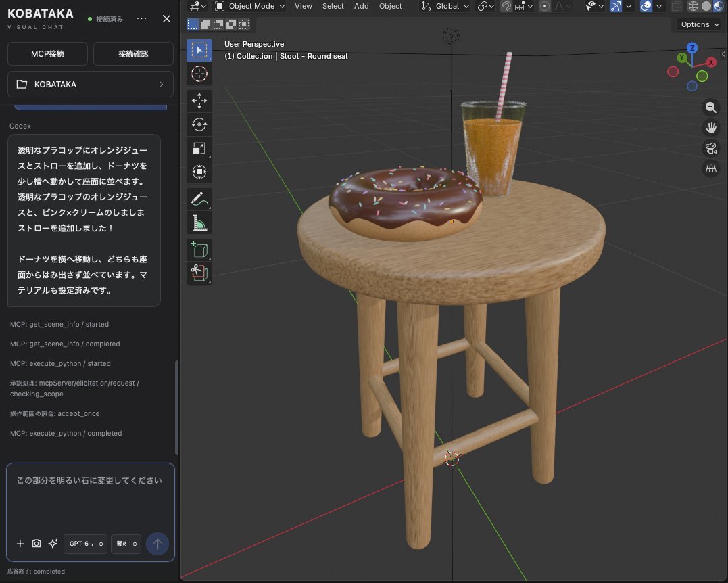Viewport: 728px width, 583px height.
Task: Open the View menu
Action: (x=304, y=6)
